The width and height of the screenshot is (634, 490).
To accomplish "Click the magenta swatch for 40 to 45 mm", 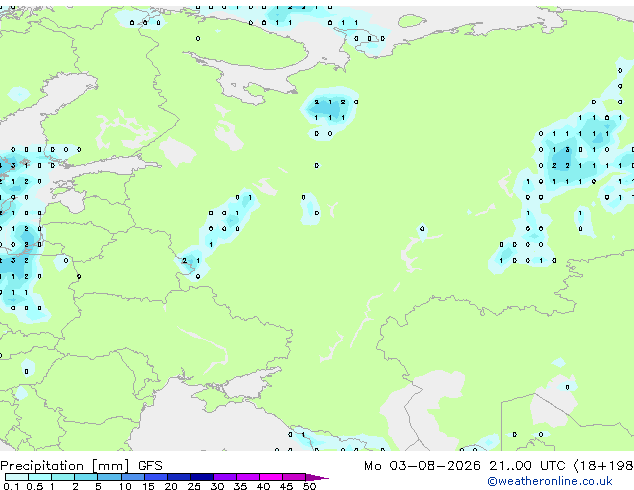I will [x=271, y=477].
